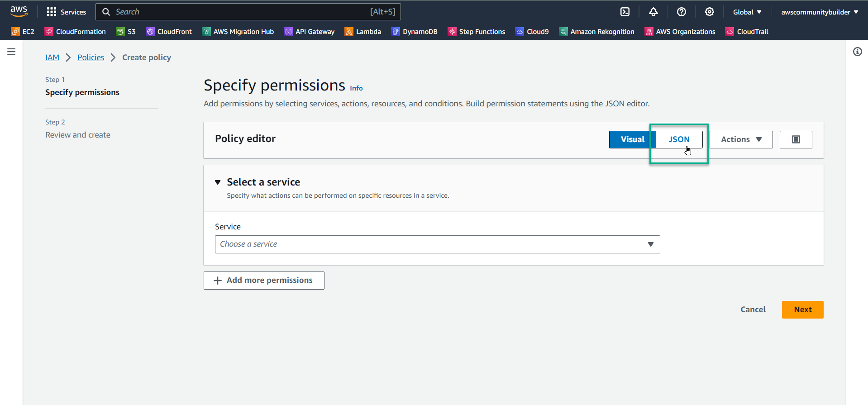Switch policy editor to JSON mode
868x405 pixels.
[x=679, y=139]
